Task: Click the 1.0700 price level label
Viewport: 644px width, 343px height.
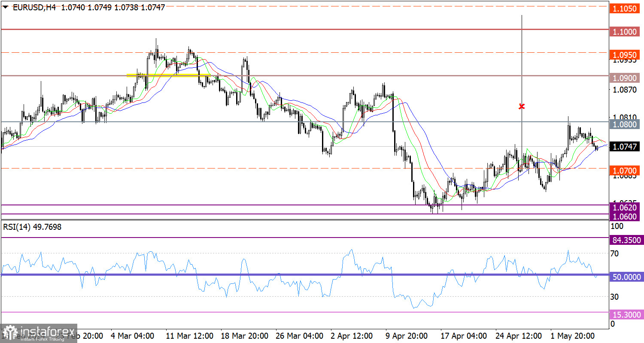Action: coord(624,171)
